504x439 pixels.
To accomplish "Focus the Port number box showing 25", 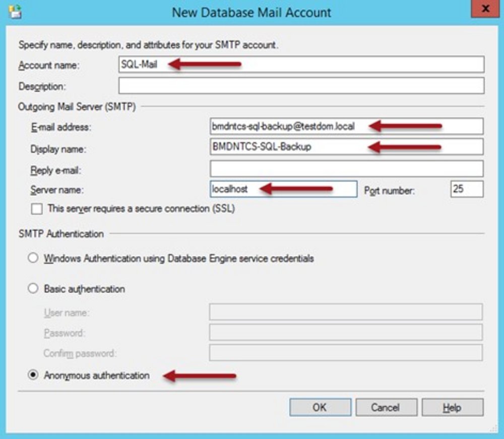I will (467, 190).
